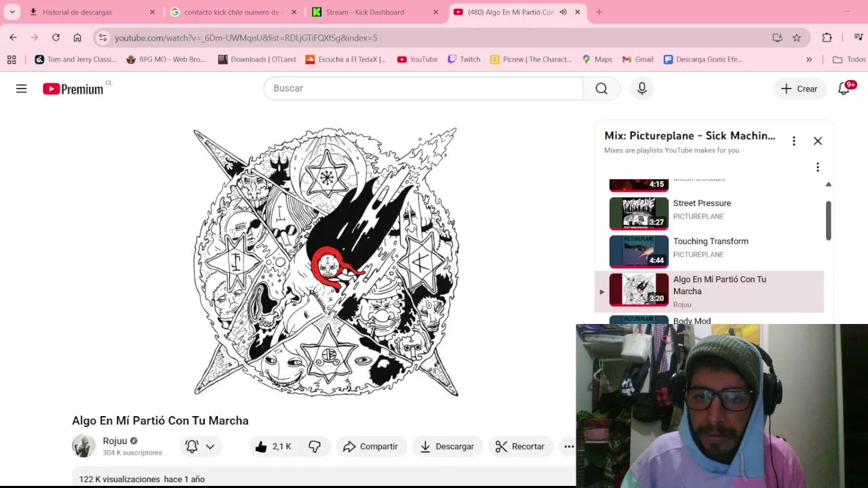The height and width of the screenshot is (488, 868).
Task: Open Gmail bookmark
Action: [x=638, y=60]
